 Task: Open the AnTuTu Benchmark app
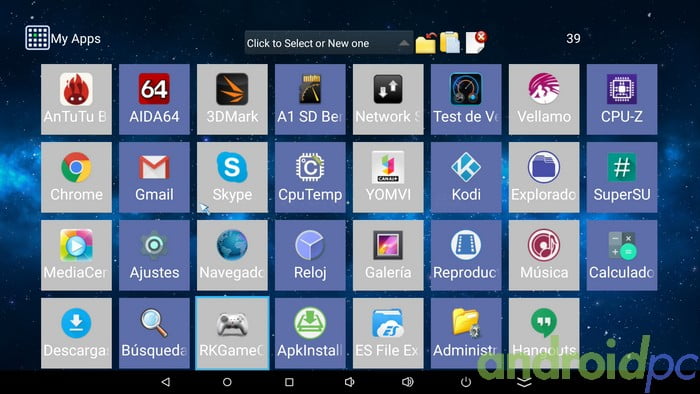76,99
